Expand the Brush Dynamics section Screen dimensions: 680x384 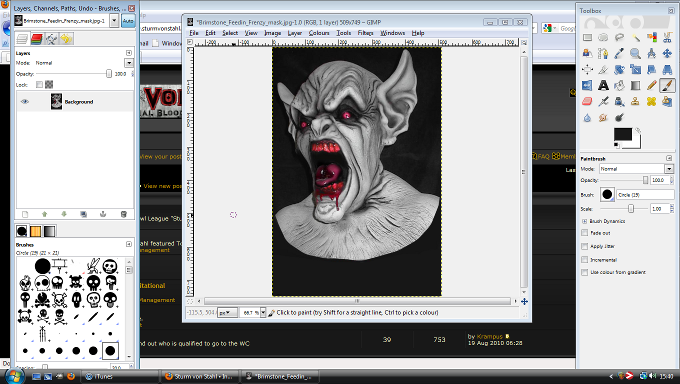(585, 221)
